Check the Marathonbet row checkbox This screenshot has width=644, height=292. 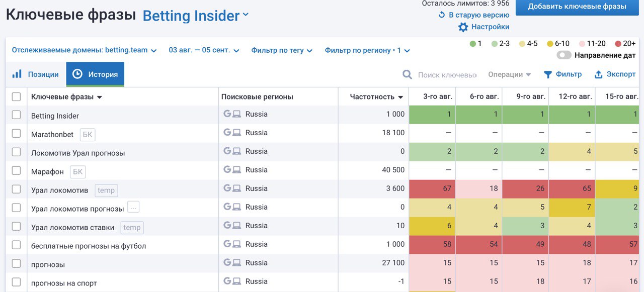16,133
